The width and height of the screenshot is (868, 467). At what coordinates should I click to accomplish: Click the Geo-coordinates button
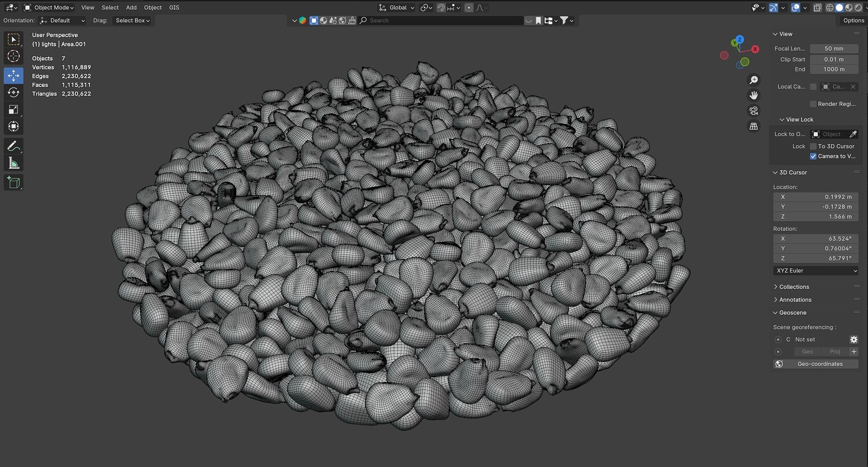[819, 364]
